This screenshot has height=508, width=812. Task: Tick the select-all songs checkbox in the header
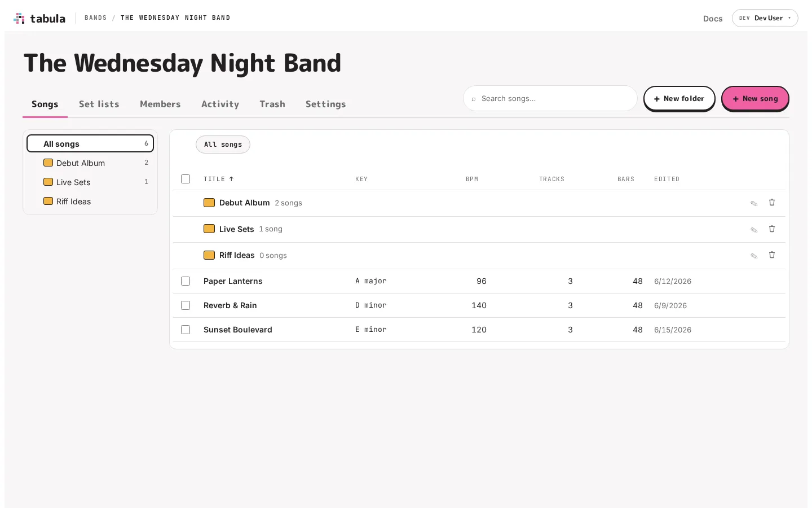pos(186,179)
